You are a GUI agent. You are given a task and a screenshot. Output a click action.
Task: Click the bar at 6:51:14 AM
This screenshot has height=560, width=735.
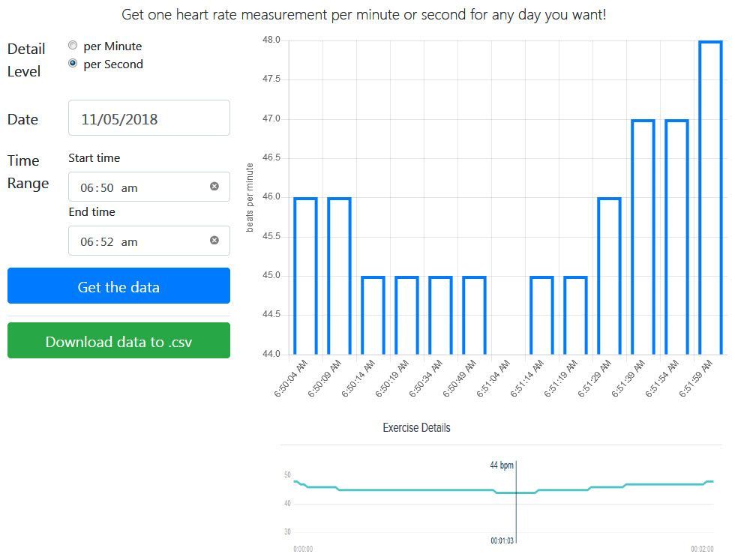point(541,316)
